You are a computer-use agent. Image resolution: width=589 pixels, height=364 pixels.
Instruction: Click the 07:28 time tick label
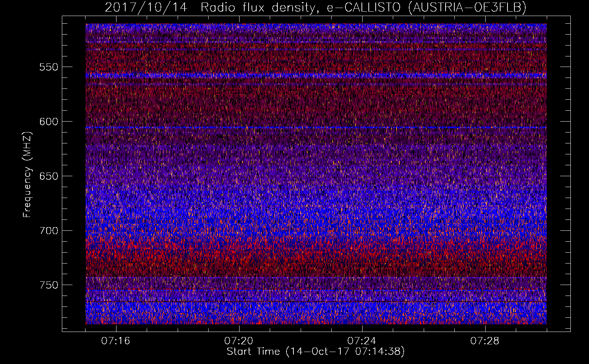click(x=485, y=341)
